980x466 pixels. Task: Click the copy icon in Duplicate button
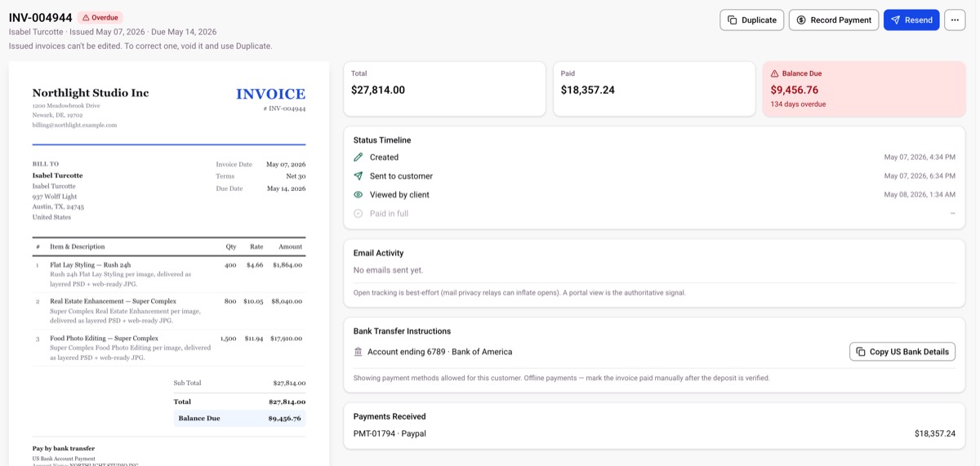coord(733,20)
